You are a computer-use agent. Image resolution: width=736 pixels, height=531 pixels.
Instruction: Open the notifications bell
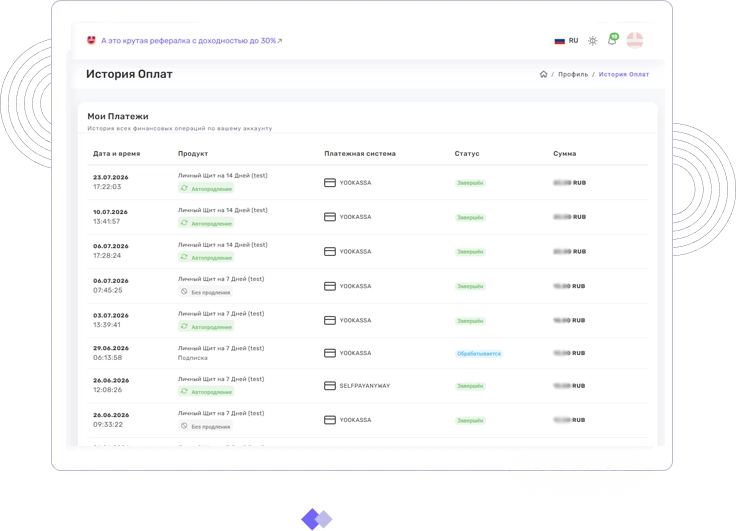pyautogui.click(x=613, y=40)
